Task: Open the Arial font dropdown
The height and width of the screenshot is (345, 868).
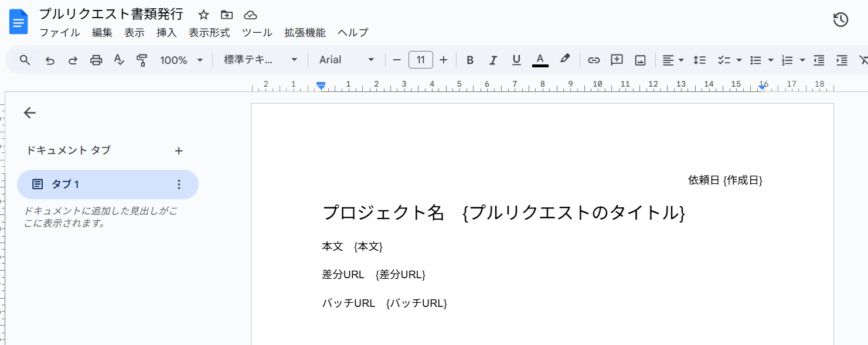Action: (346, 60)
